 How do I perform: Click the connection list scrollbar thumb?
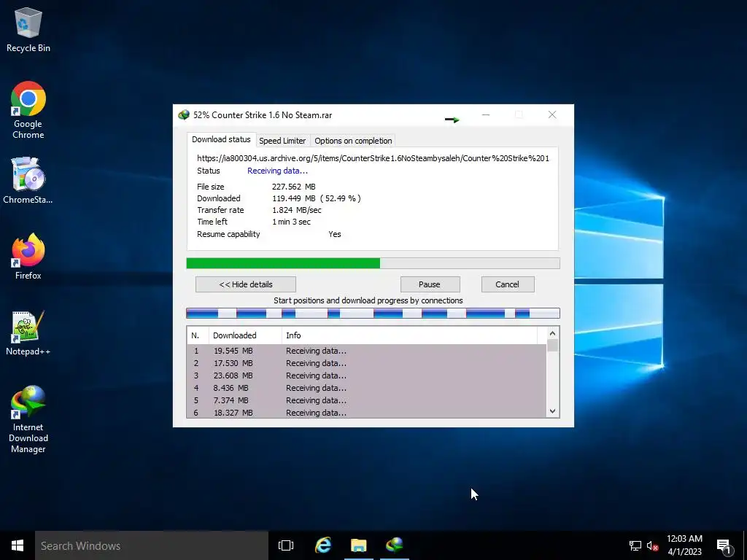pyautogui.click(x=553, y=346)
